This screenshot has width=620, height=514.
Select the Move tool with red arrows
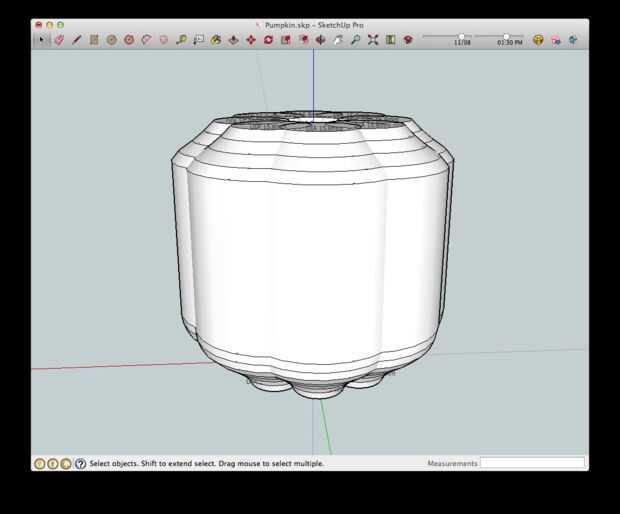coord(251,40)
